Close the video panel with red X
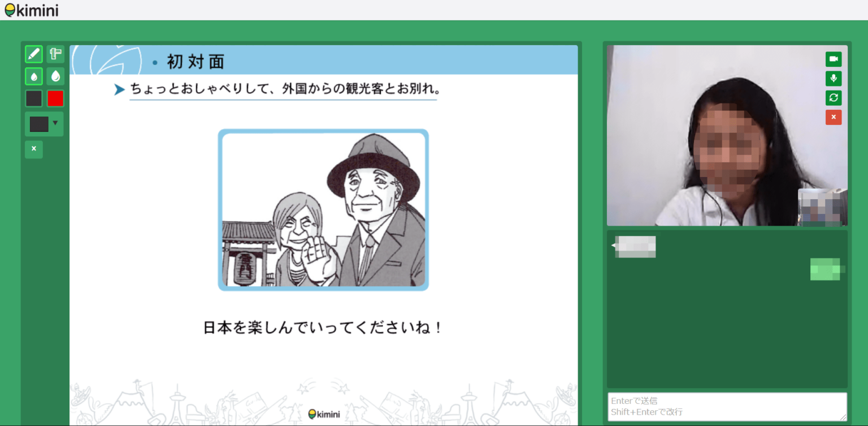868x426 pixels. pyautogui.click(x=834, y=117)
